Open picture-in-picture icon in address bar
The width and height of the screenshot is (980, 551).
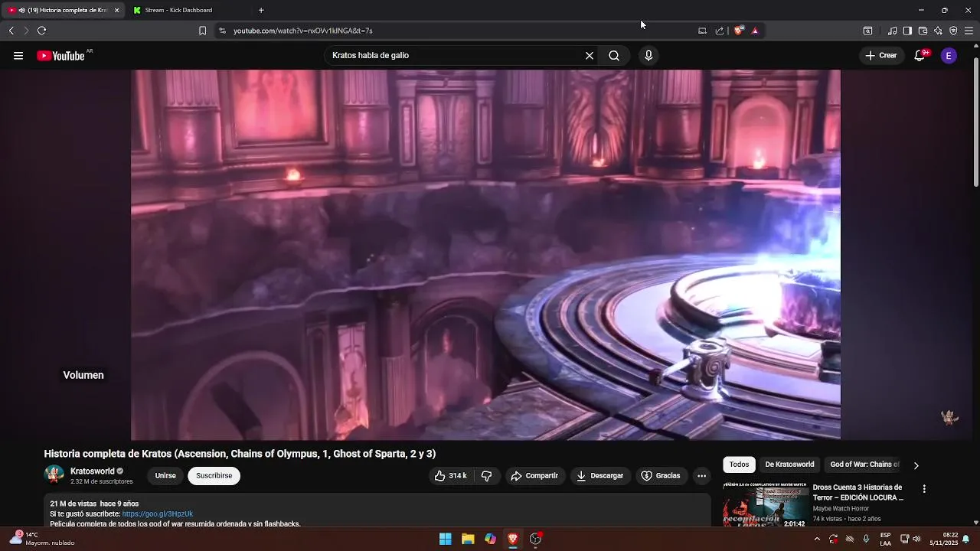[702, 31]
